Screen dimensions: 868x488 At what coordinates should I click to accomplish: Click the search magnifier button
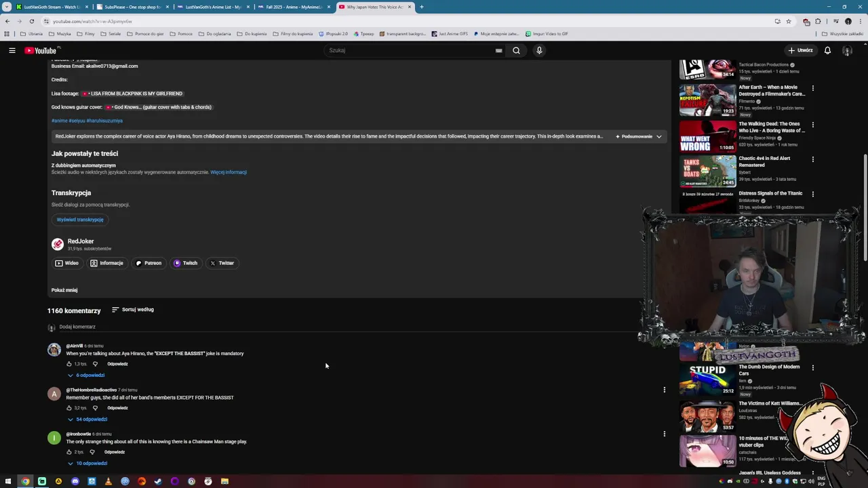pos(516,50)
